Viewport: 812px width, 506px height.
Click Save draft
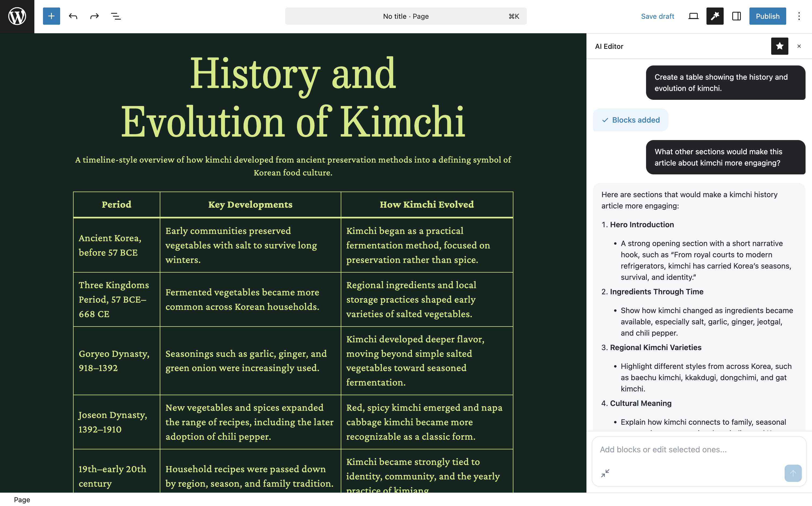click(657, 16)
